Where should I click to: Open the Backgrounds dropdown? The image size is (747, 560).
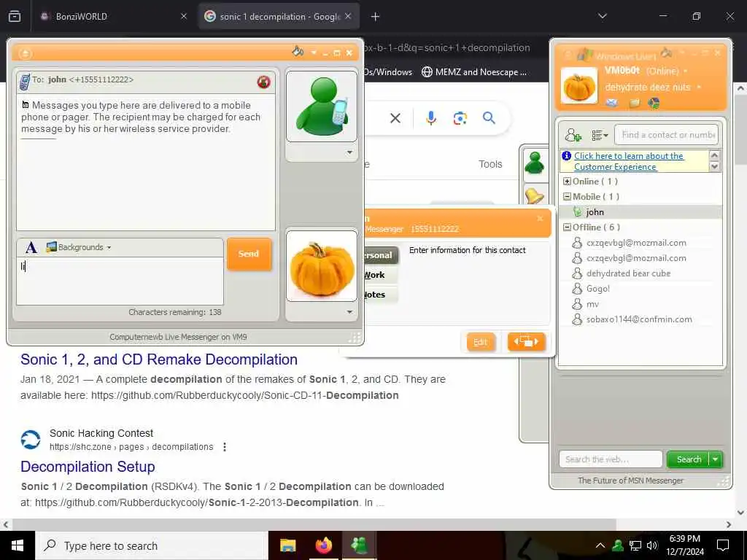point(79,247)
